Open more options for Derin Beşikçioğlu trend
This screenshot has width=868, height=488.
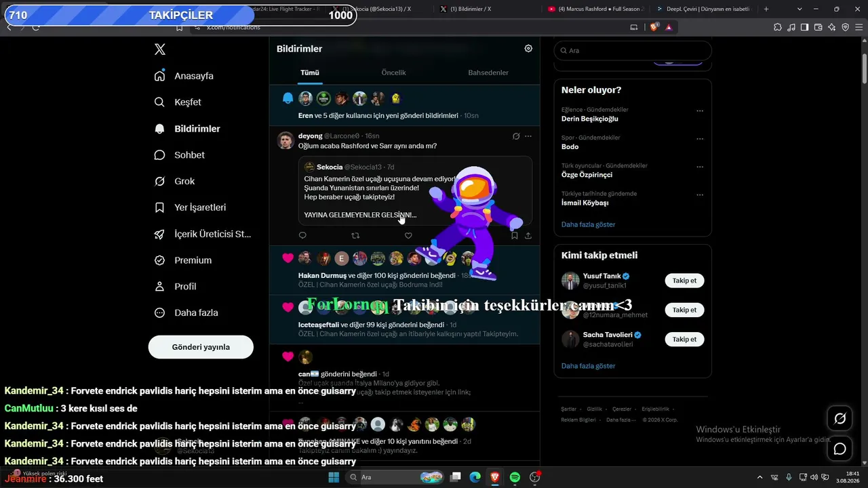[700, 110]
